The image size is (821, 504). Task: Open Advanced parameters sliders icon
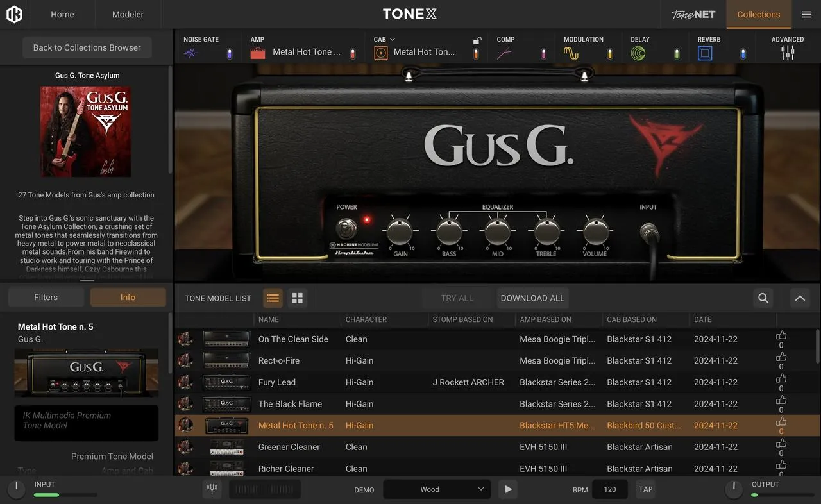[788, 53]
